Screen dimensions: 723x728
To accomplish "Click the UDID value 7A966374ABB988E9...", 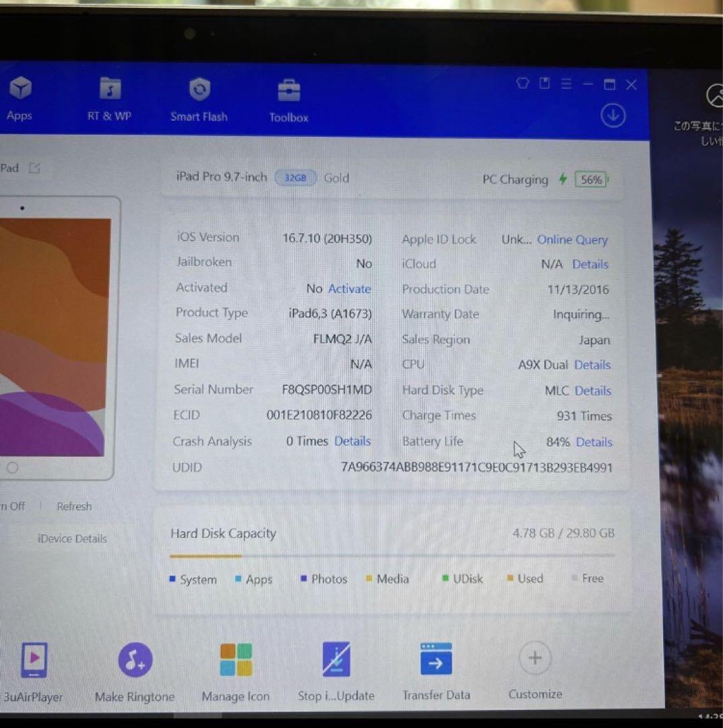I will click(476, 467).
